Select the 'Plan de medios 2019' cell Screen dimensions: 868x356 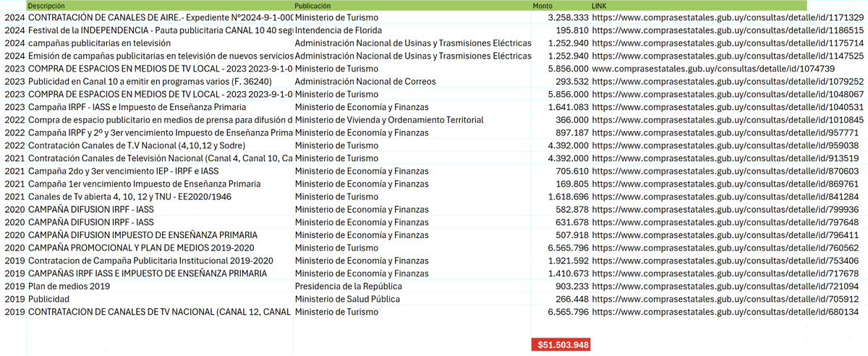point(160,287)
